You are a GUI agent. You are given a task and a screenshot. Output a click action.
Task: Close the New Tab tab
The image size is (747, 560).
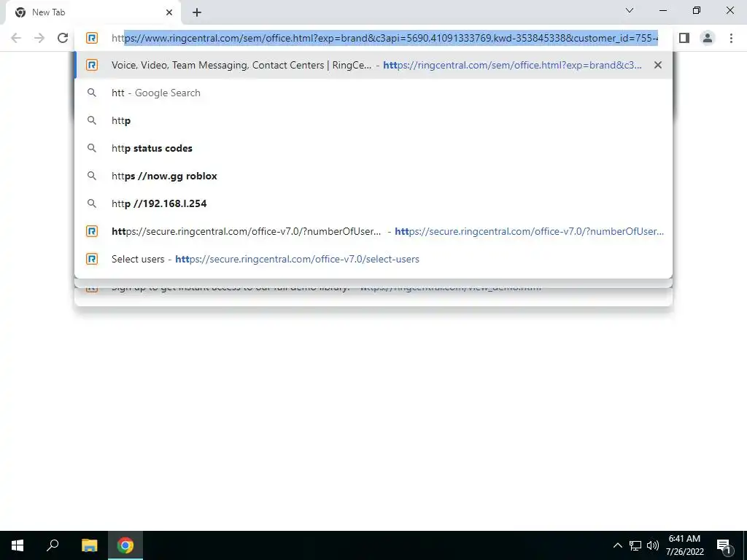[x=169, y=12]
